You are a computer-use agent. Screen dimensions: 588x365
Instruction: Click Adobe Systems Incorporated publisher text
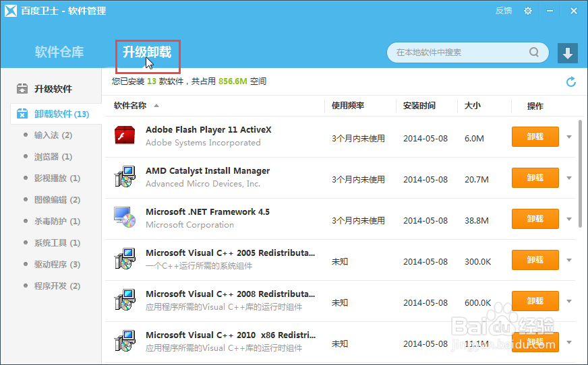coord(203,143)
